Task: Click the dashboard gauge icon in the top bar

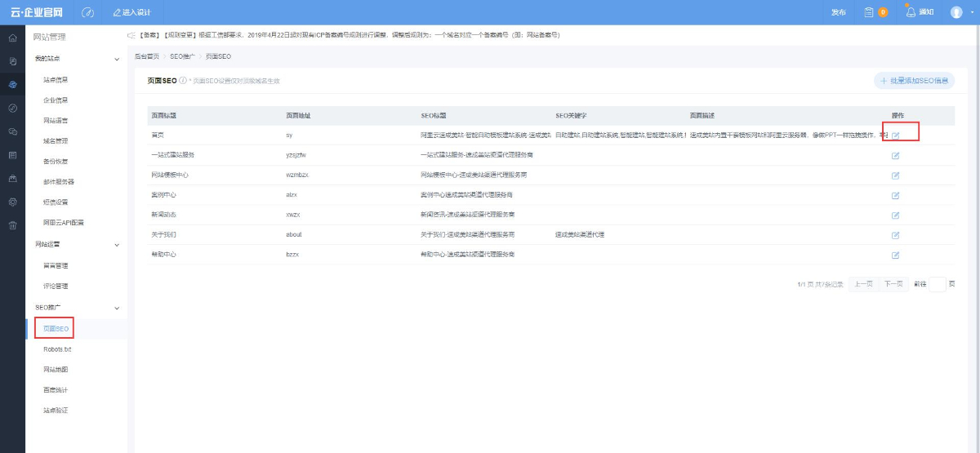Action: pyautogui.click(x=88, y=12)
